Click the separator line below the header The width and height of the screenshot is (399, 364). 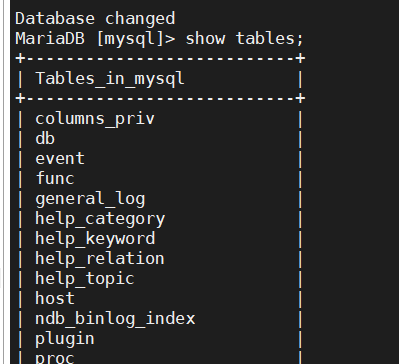[160, 99]
